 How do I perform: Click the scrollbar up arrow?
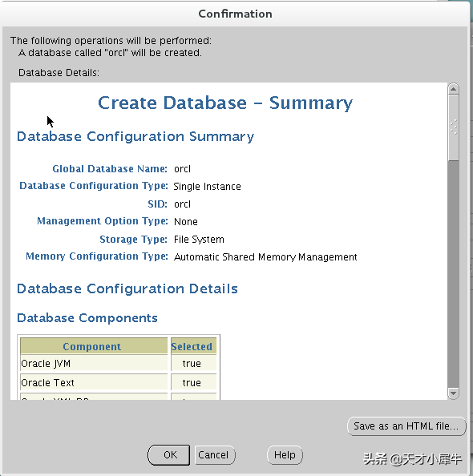(x=453, y=89)
